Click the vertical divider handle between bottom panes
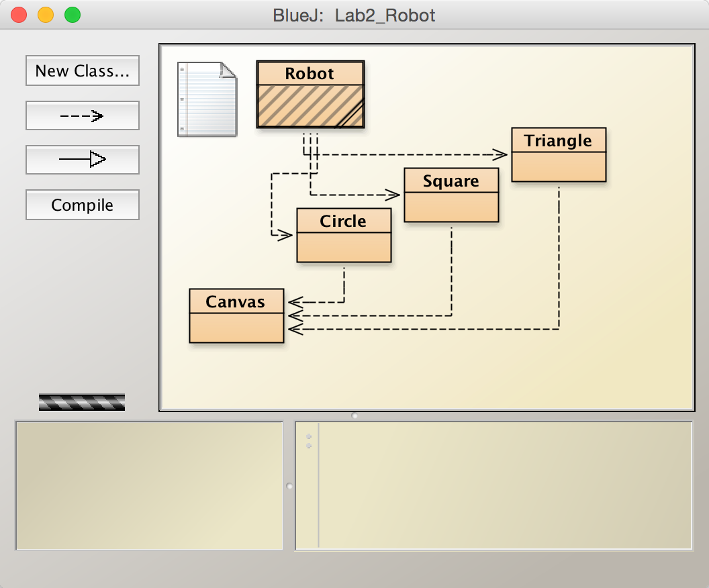 point(289,486)
